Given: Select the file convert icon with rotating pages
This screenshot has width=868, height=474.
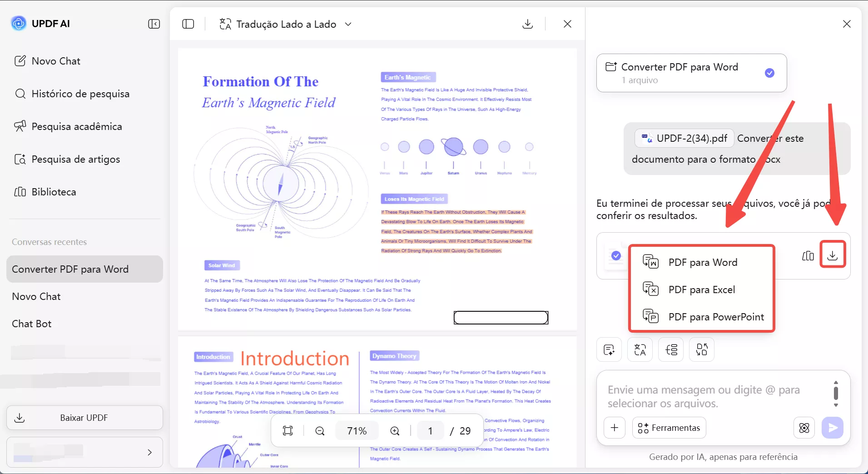Looking at the screenshot, I should [x=702, y=349].
